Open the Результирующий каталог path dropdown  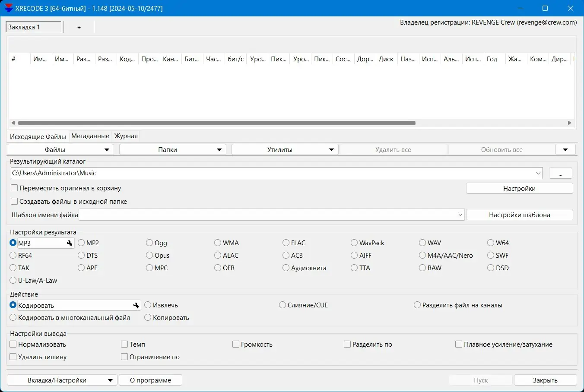click(538, 174)
